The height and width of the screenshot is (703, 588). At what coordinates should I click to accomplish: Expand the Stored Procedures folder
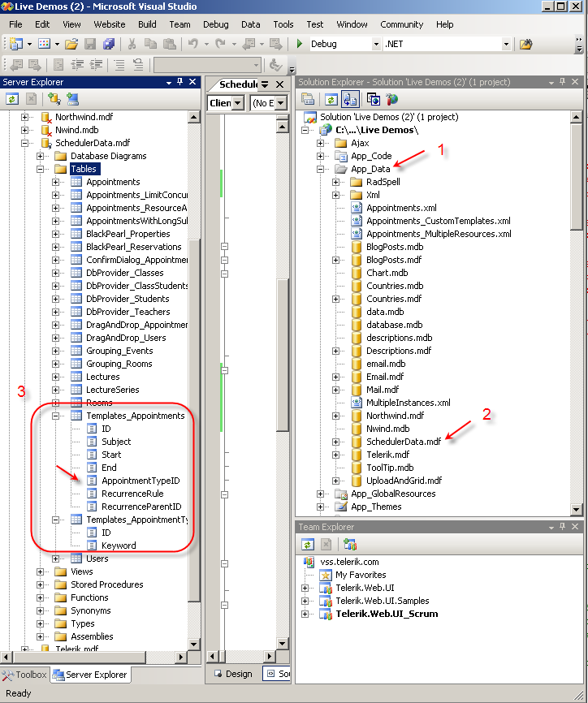coord(41,584)
